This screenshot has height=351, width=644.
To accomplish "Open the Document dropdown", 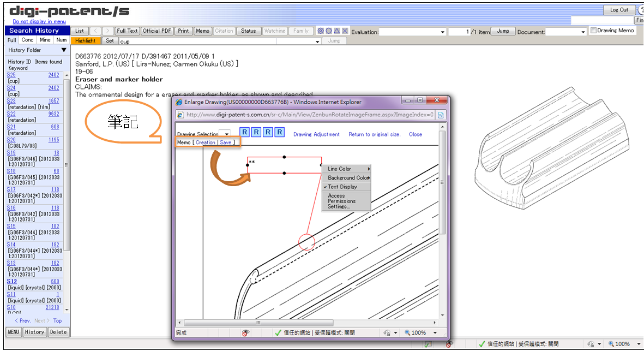I will tap(583, 32).
